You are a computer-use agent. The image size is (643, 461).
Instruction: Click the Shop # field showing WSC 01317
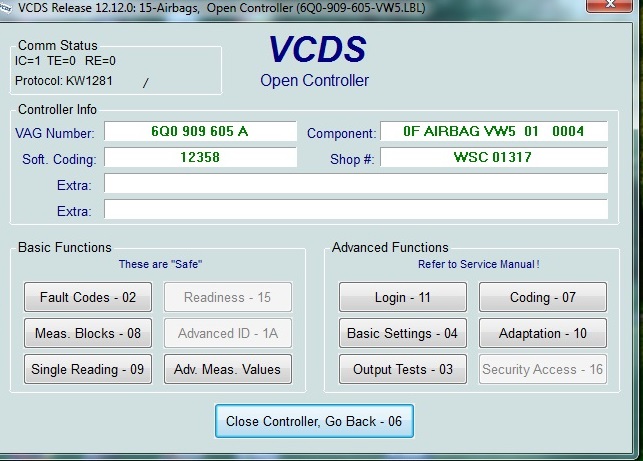coord(494,157)
